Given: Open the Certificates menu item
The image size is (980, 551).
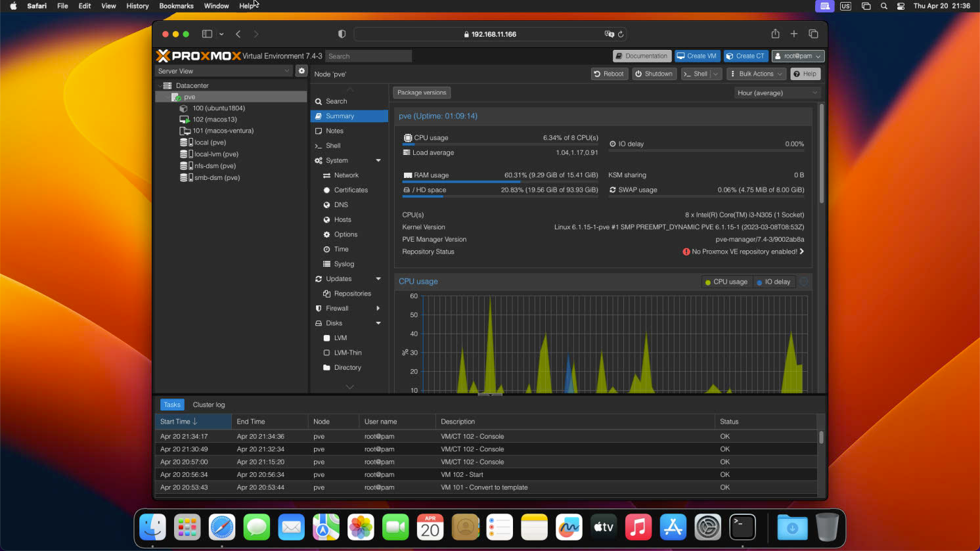Looking at the screenshot, I should point(351,190).
